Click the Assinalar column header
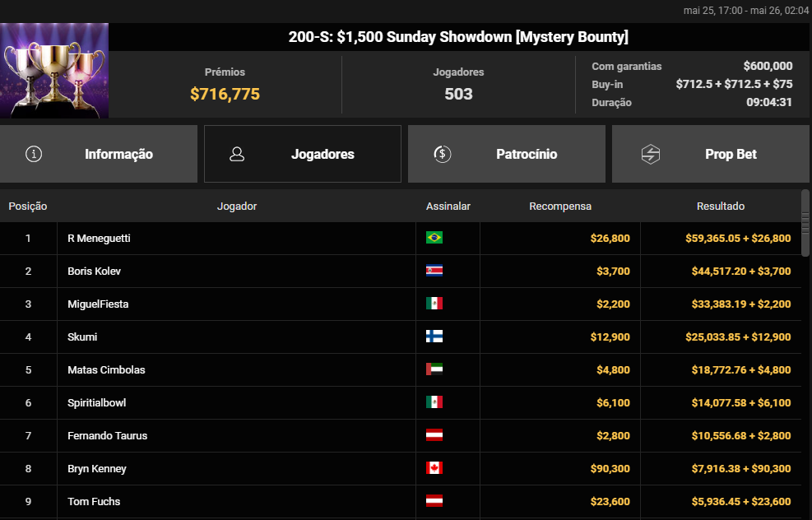This screenshot has width=812, height=520. 448,207
